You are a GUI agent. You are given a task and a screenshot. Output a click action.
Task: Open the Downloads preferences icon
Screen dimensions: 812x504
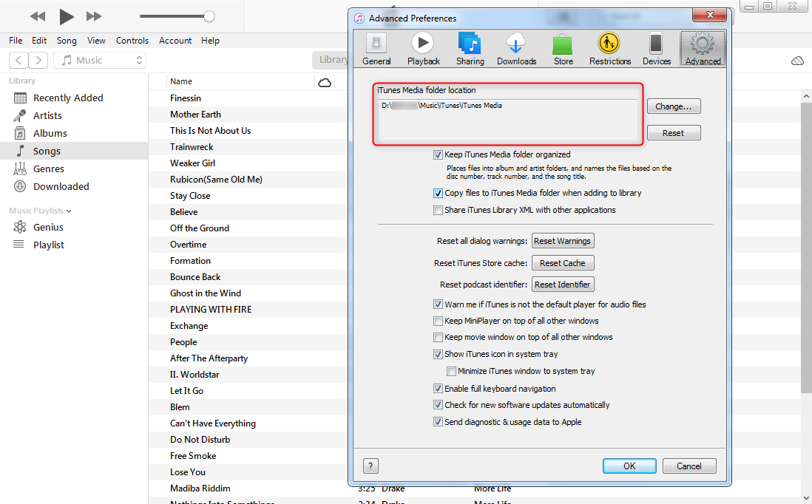516,49
